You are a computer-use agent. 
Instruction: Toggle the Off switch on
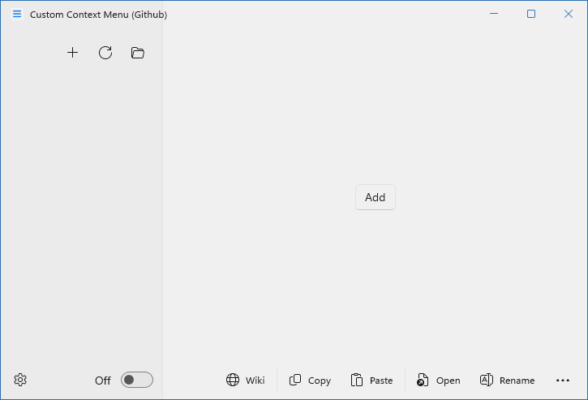coord(137,380)
